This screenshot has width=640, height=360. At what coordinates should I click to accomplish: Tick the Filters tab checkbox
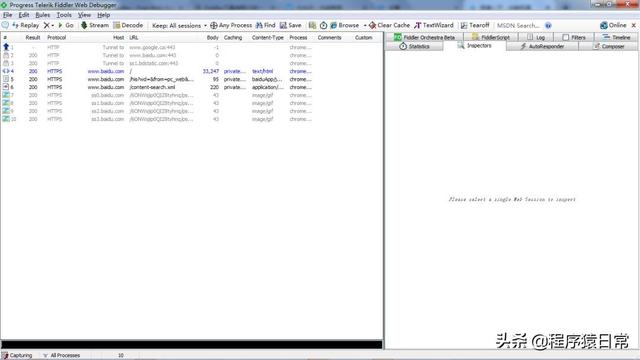pyautogui.click(x=565, y=37)
